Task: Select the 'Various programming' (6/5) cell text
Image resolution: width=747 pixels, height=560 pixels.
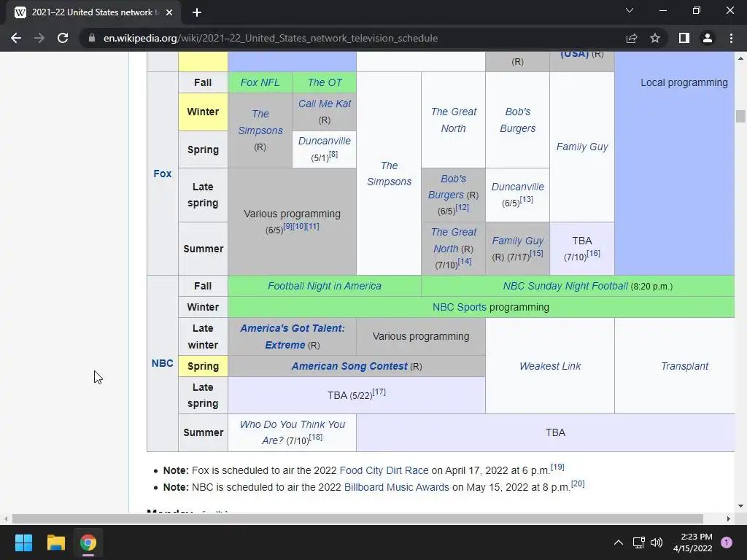Action: pos(292,214)
